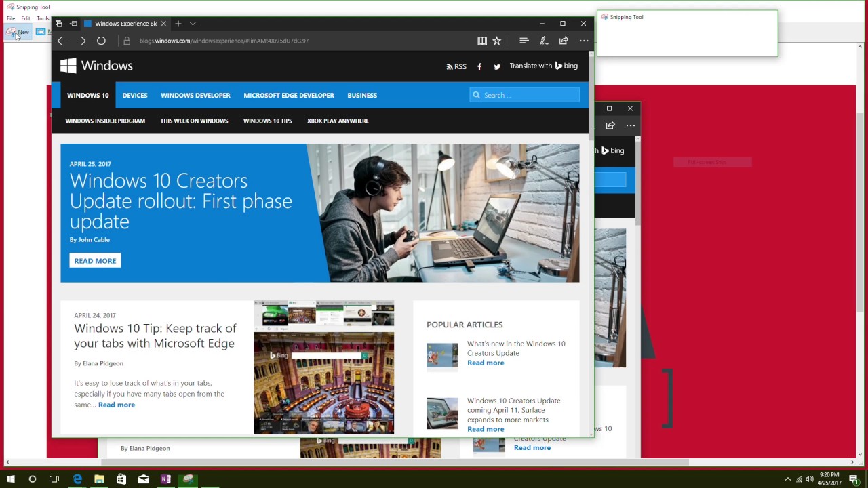The width and height of the screenshot is (868, 488).
Task: Open the Store icon on the taskbar
Action: (121, 479)
